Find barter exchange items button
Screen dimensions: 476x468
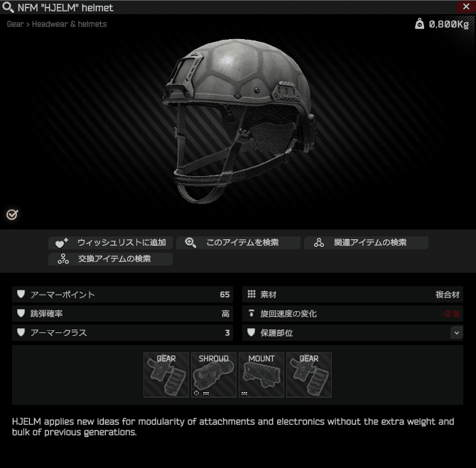tap(111, 259)
